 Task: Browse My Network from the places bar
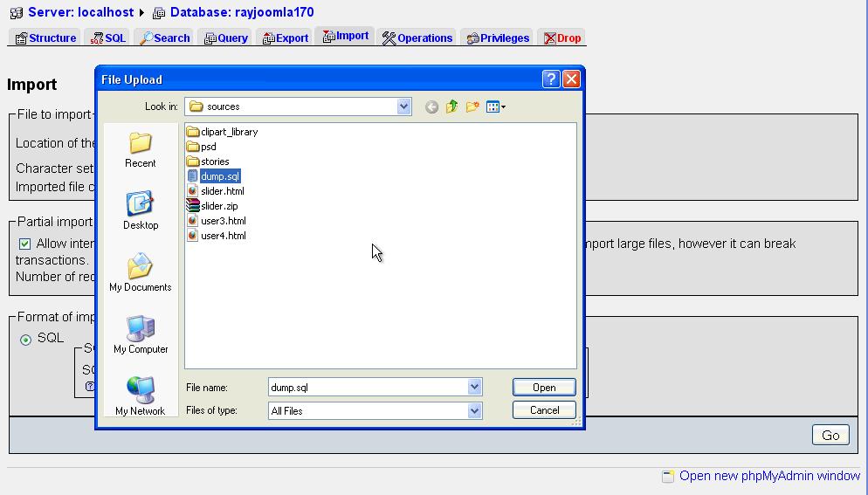140,395
